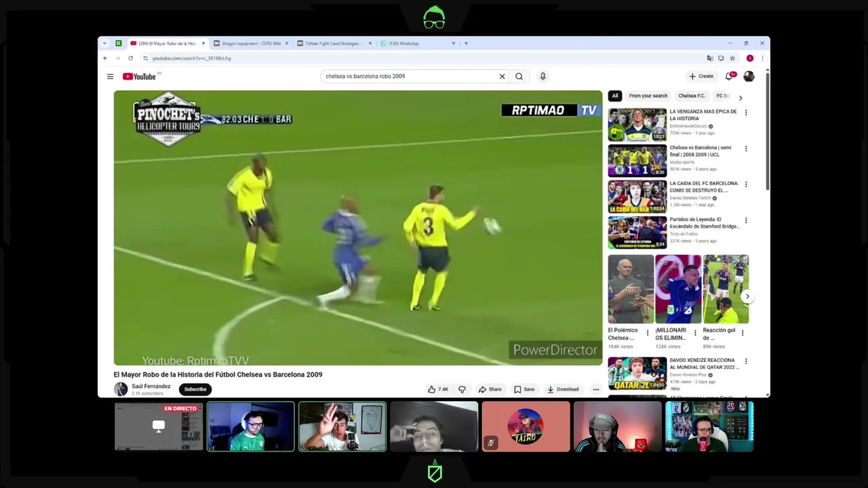Screen dimensions: 868x488
Task: Select the TAIRO participant tile
Action: (x=526, y=426)
